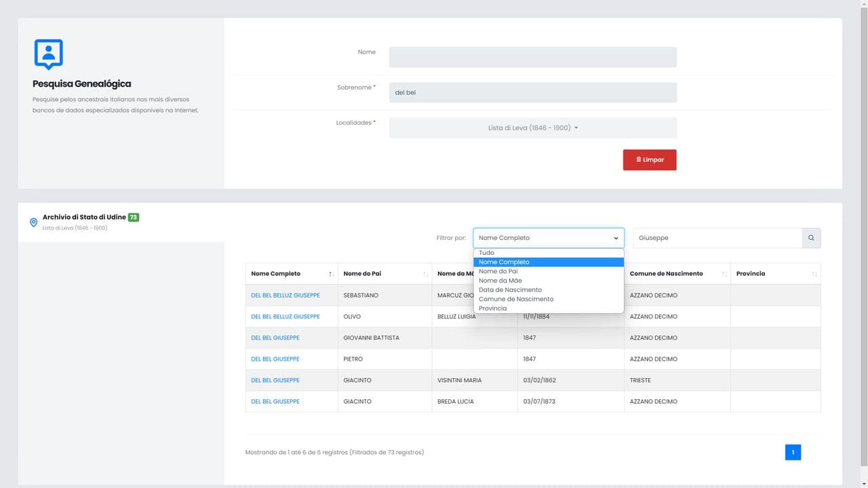Viewport: 868px width, 488px height.
Task: Choose Nome da Mãe filter option
Action: pos(500,281)
